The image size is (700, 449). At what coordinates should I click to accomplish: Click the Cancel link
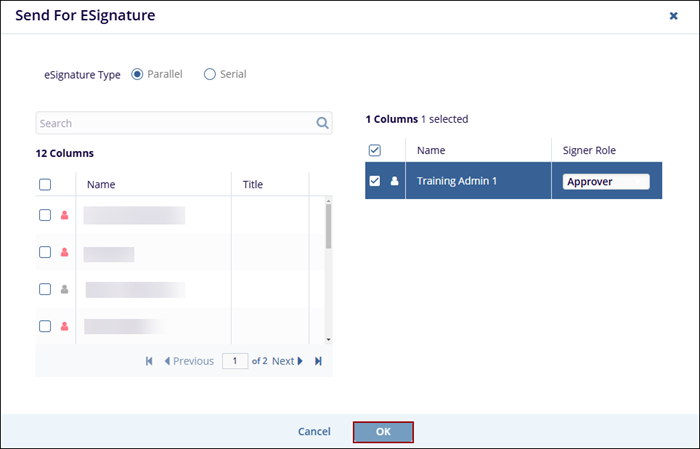click(314, 431)
